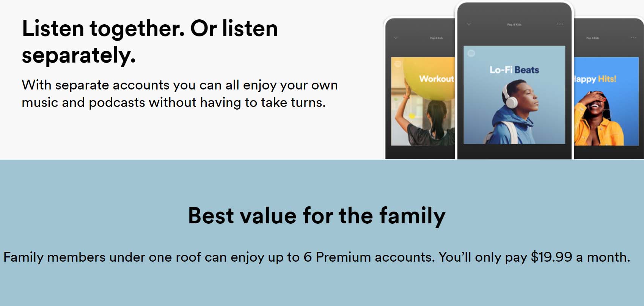Click the 'Happy Hits!' title text on cover
644x306 pixels.
pyautogui.click(x=595, y=79)
